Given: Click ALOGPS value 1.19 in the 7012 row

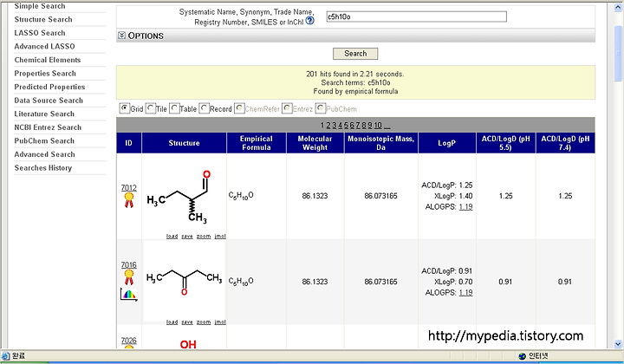Looking at the screenshot, I should [x=465, y=207].
